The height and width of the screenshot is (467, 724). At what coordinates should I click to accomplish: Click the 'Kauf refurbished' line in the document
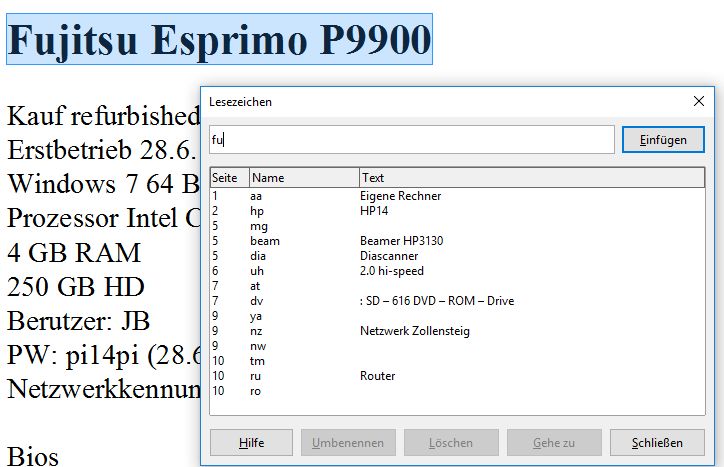tap(103, 116)
